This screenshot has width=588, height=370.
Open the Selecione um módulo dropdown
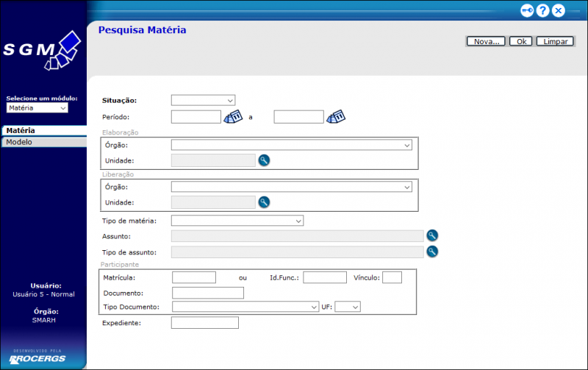tap(37, 108)
